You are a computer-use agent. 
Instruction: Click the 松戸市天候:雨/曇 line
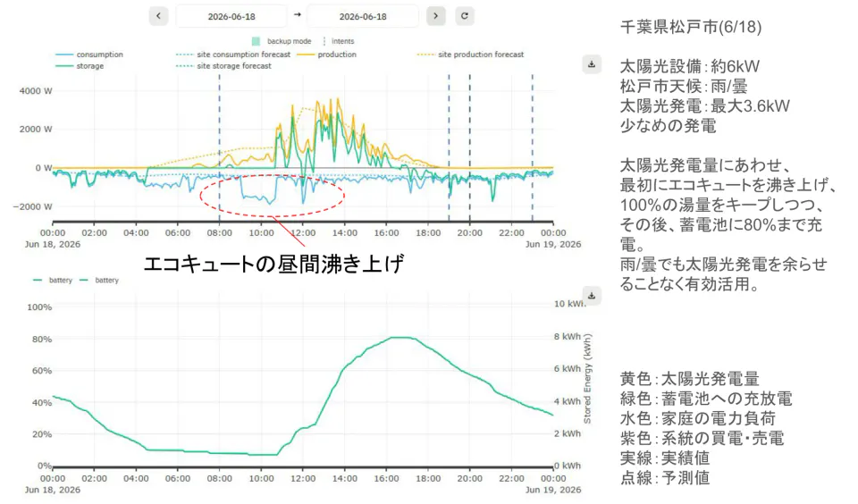click(684, 87)
